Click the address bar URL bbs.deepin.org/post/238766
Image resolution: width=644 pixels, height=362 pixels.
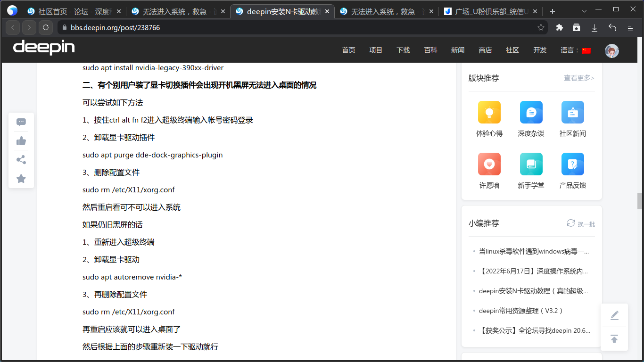[x=116, y=28]
